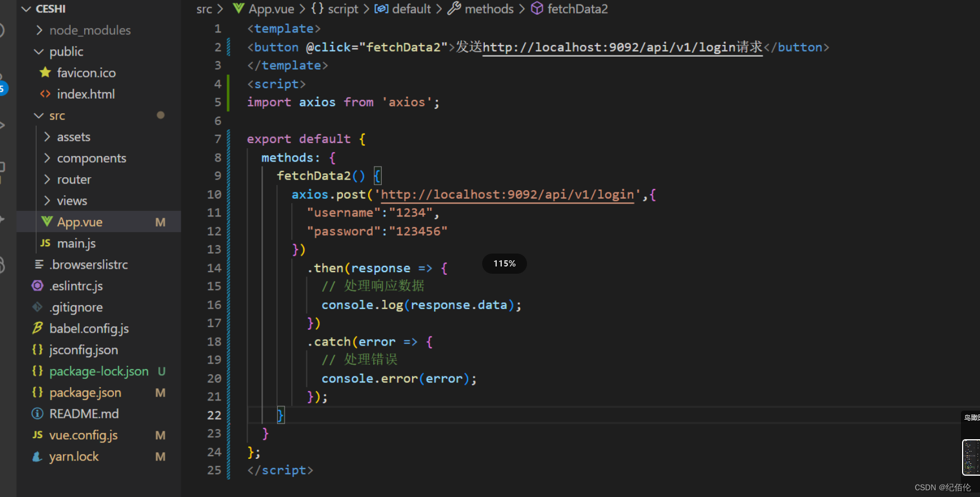Collapse the src folder chevron
The width and height of the screenshot is (980, 497).
coord(39,116)
